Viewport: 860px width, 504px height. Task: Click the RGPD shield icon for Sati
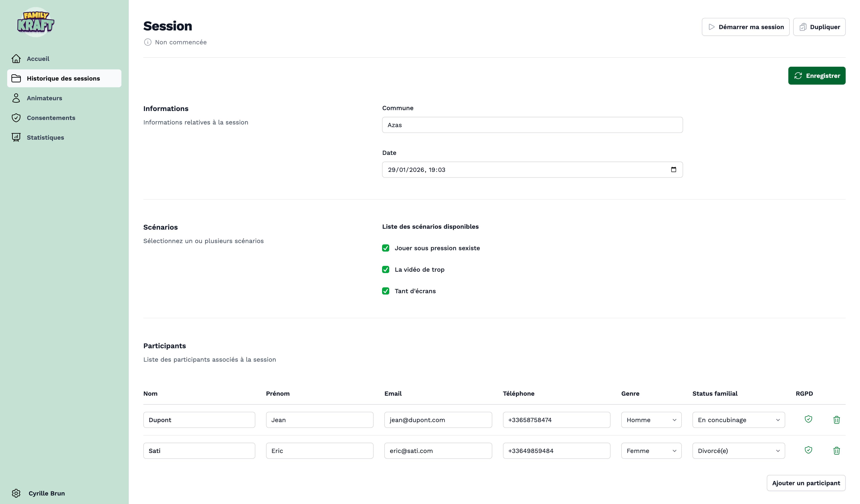[808, 450]
